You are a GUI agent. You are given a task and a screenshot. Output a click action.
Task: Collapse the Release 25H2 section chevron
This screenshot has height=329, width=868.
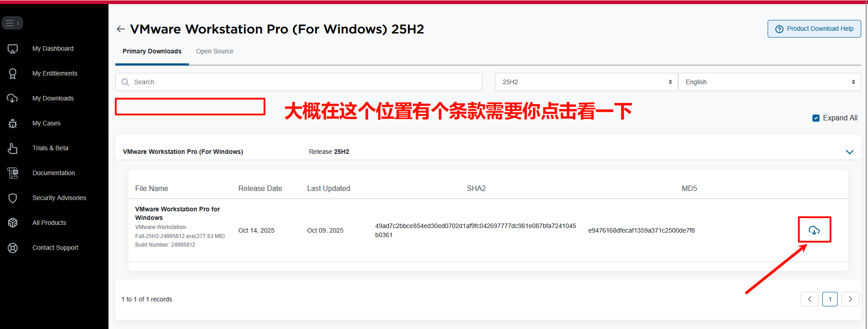(x=849, y=152)
